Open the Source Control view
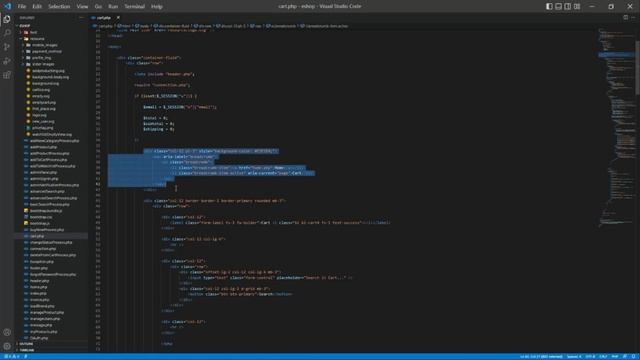The image size is (640, 360). [x=7, y=47]
